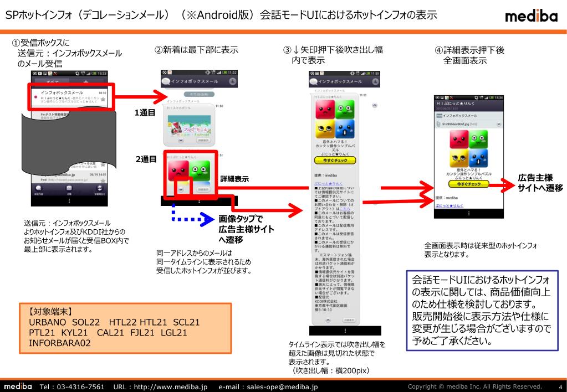Image resolution: width=567 pixels, height=392 pixels.
Task: Collapse step ③ bubble using the bottom chevron
Action: (x=328, y=320)
